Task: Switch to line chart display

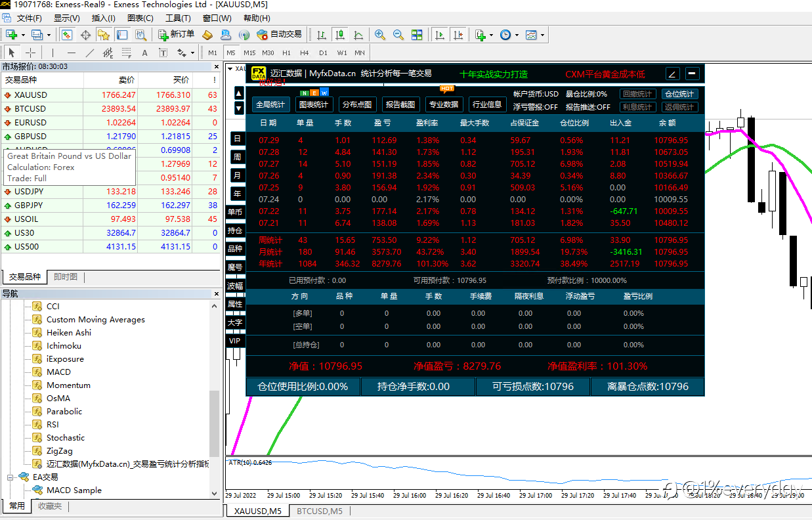Action: click(x=358, y=35)
